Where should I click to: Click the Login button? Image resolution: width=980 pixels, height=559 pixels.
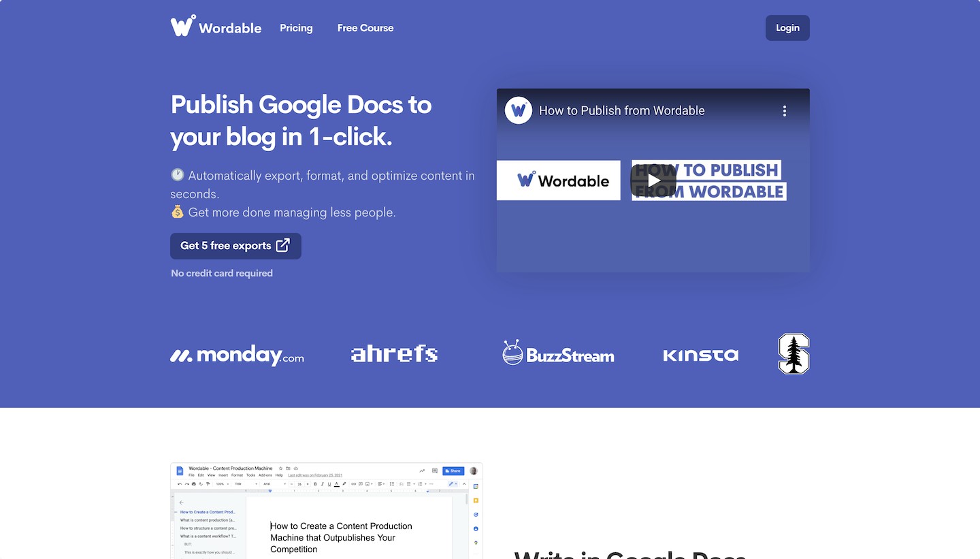(787, 28)
